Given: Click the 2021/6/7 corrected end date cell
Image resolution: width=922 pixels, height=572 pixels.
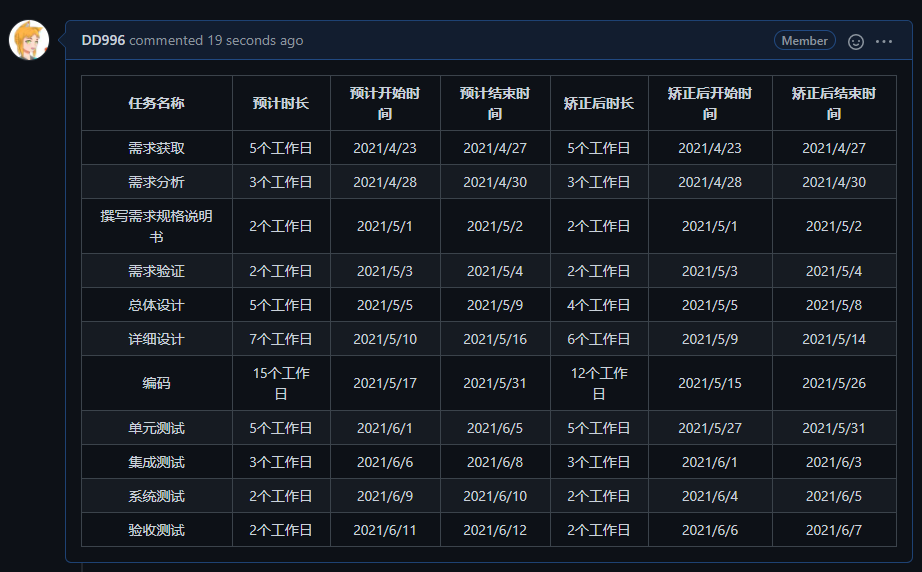Looking at the screenshot, I should [x=834, y=530].
